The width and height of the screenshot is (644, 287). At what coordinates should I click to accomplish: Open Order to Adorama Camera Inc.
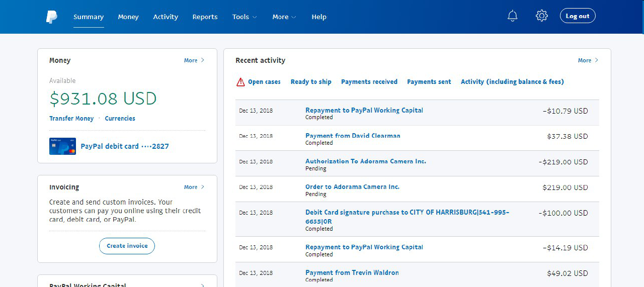(x=352, y=186)
